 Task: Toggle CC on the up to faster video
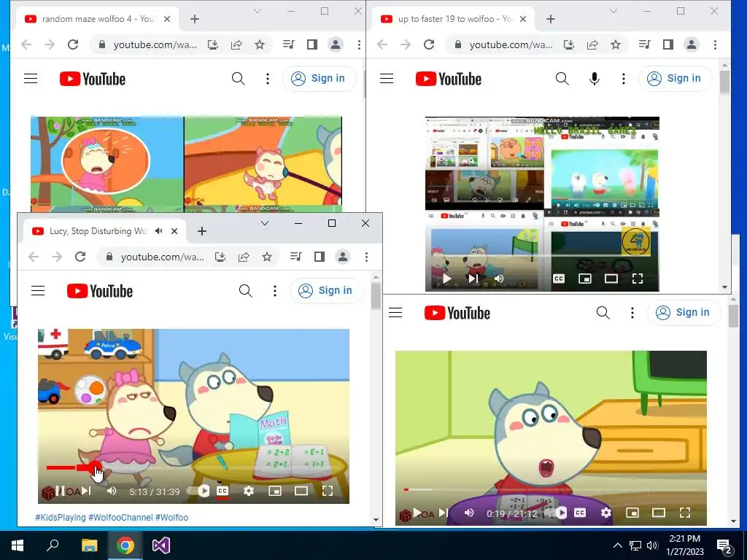click(x=559, y=279)
